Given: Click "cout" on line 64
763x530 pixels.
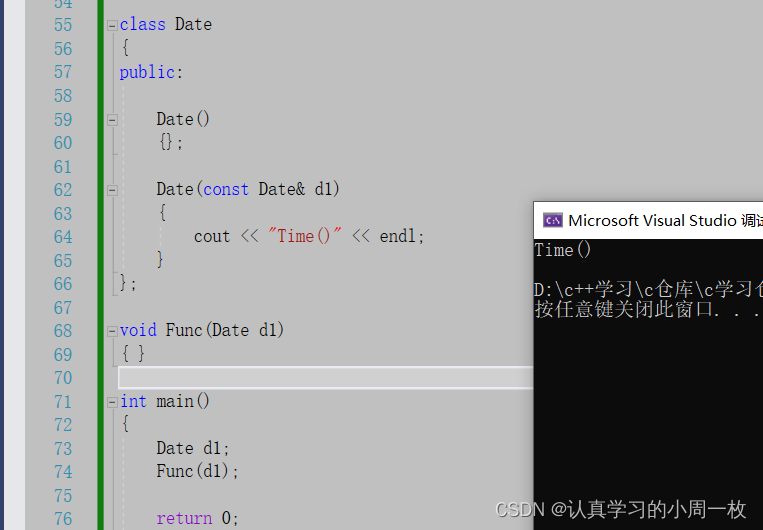Looking at the screenshot, I should point(212,237).
